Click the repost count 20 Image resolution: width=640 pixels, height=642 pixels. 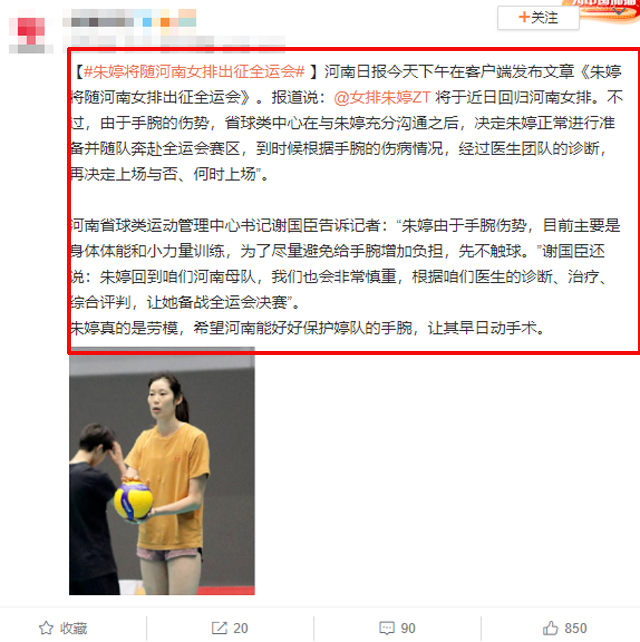(241, 628)
